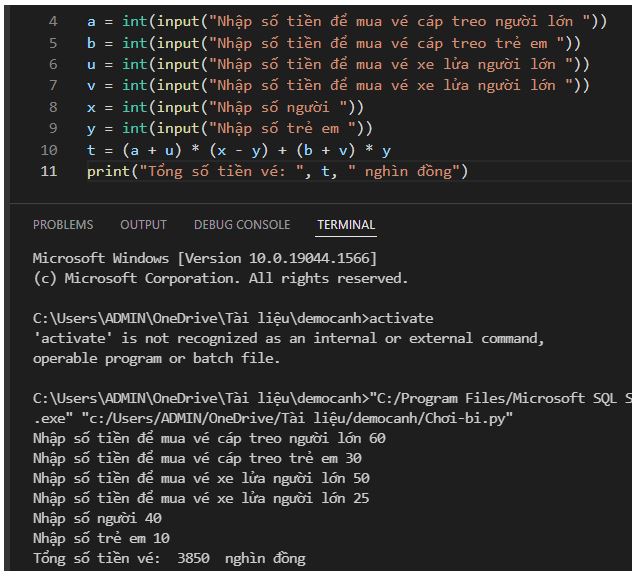Screen dimensions: 640x578
Task: Click the "Nhập số người 40" terminal line
Action: tap(97, 518)
